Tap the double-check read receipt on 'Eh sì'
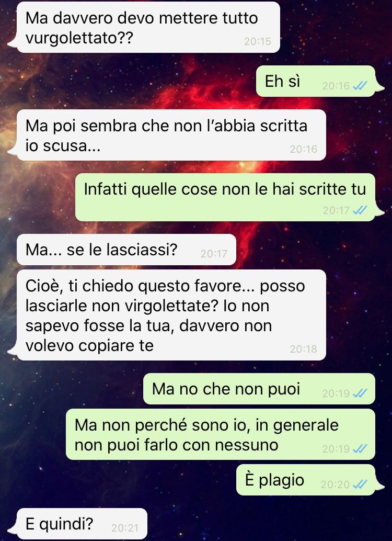The height and width of the screenshot is (541, 392). (360, 86)
